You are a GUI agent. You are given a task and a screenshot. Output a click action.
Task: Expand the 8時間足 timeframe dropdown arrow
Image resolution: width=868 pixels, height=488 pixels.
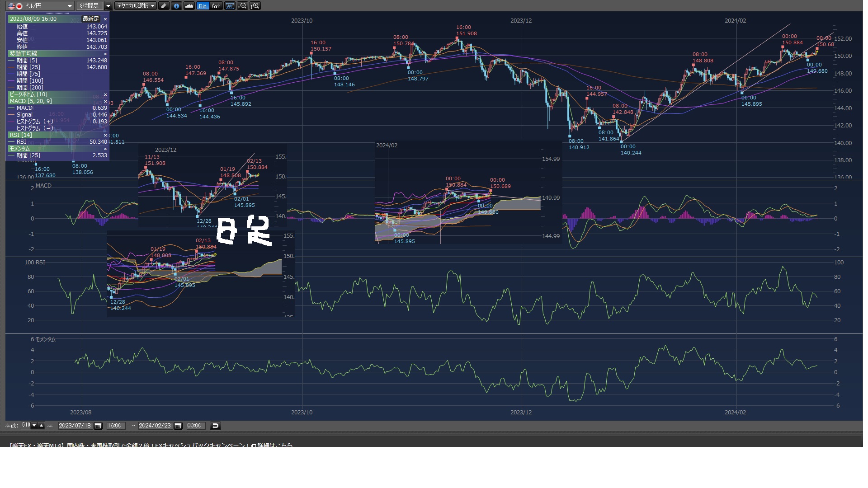(x=108, y=6)
